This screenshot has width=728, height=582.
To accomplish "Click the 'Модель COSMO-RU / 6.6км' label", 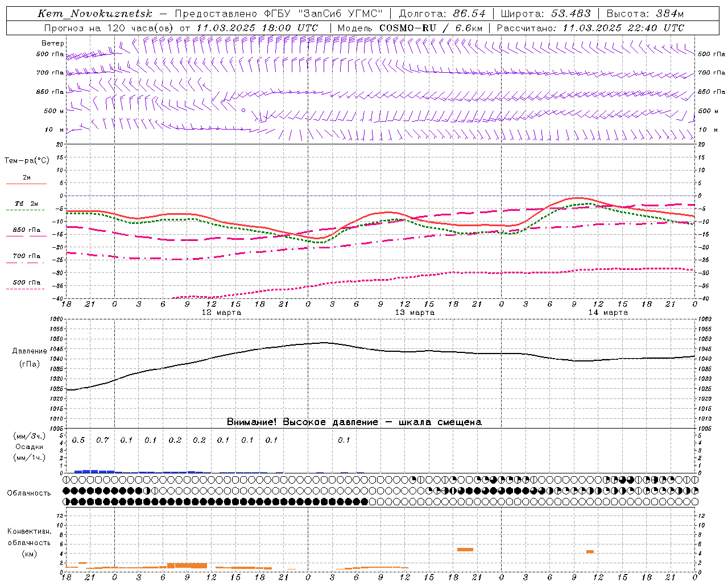I will (410, 28).
